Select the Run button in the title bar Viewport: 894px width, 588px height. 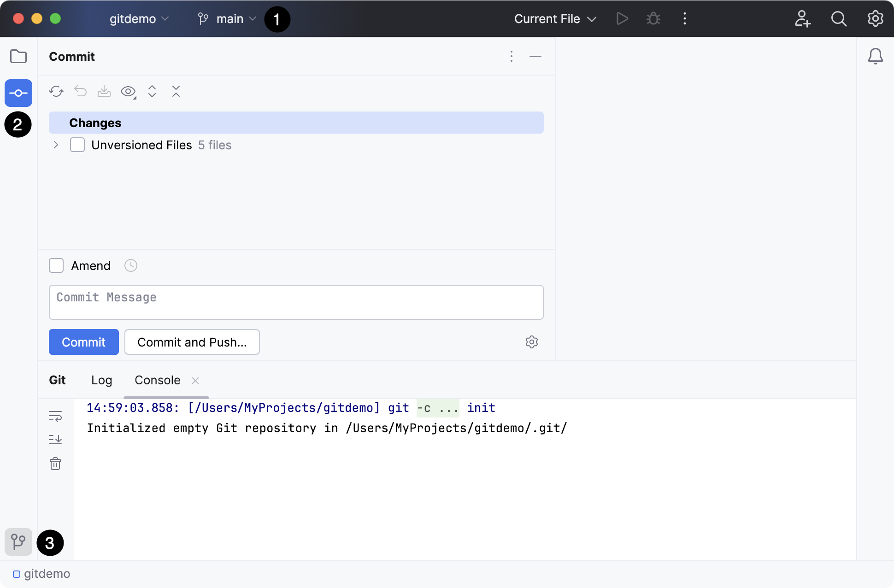[x=622, y=19]
